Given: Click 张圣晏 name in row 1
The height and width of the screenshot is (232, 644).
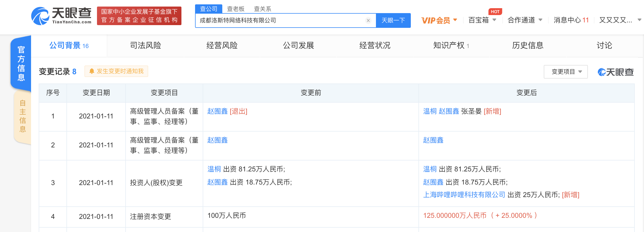Looking at the screenshot, I should tap(471, 111).
